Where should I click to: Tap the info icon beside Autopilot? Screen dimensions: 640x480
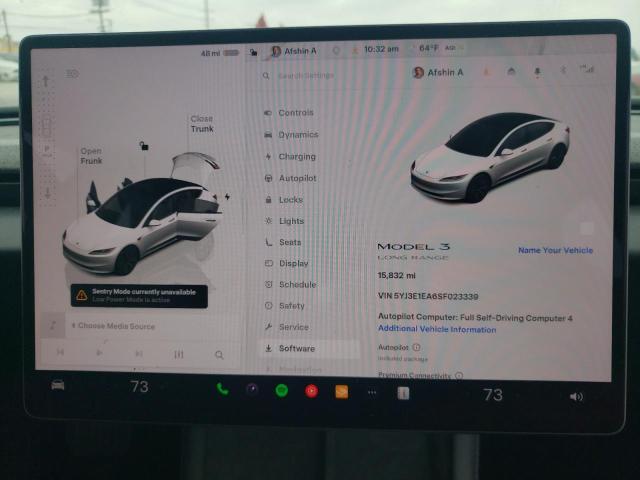click(x=416, y=347)
